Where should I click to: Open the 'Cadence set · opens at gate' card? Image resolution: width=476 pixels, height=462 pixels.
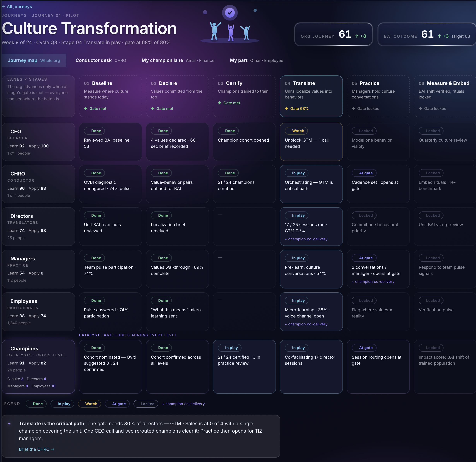coord(378,184)
